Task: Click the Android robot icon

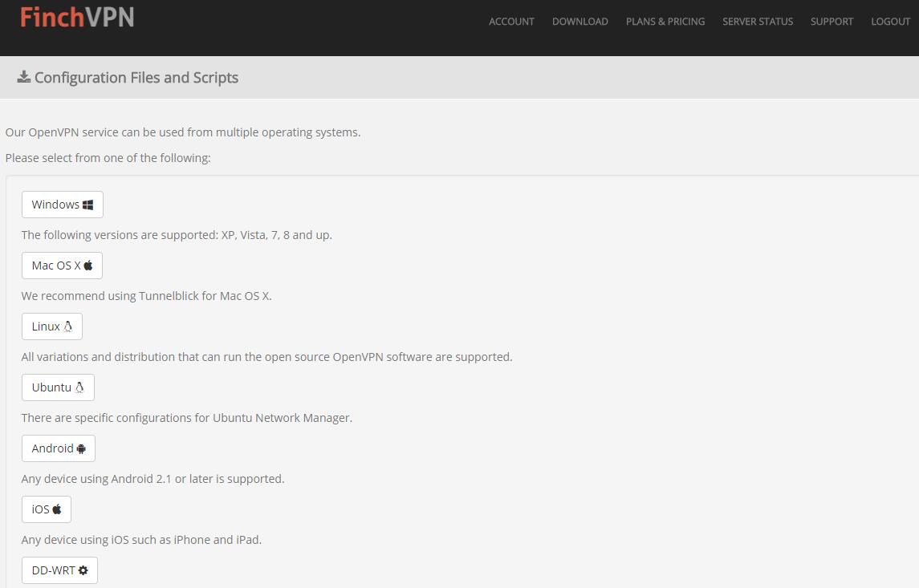Action: point(81,448)
